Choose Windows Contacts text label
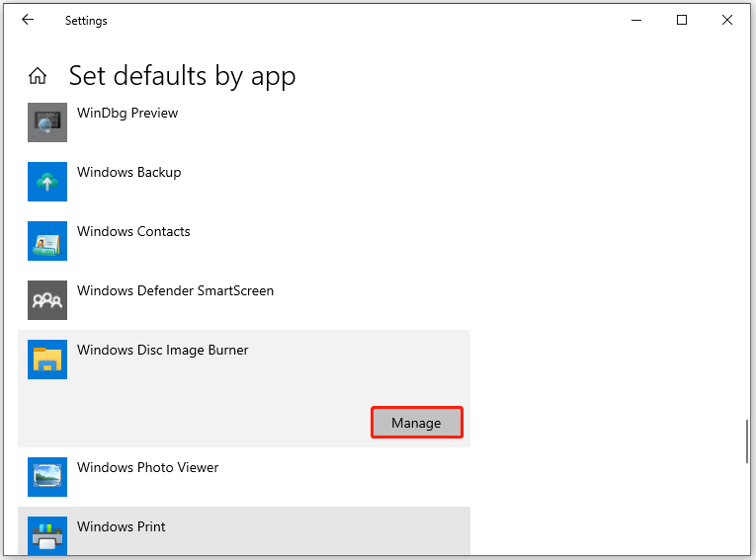This screenshot has width=756, height=560. click(x=133, y=231)
